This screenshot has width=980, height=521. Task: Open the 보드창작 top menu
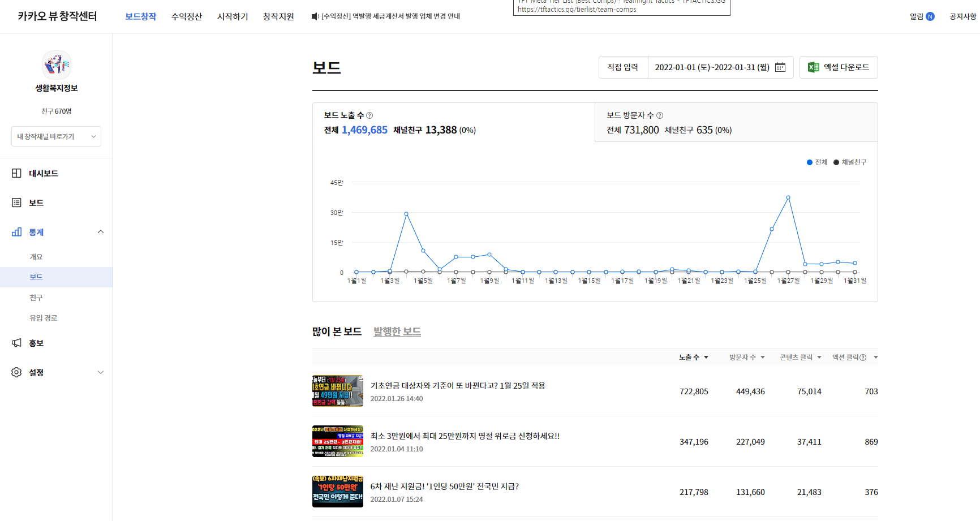[x=140, y=16]
